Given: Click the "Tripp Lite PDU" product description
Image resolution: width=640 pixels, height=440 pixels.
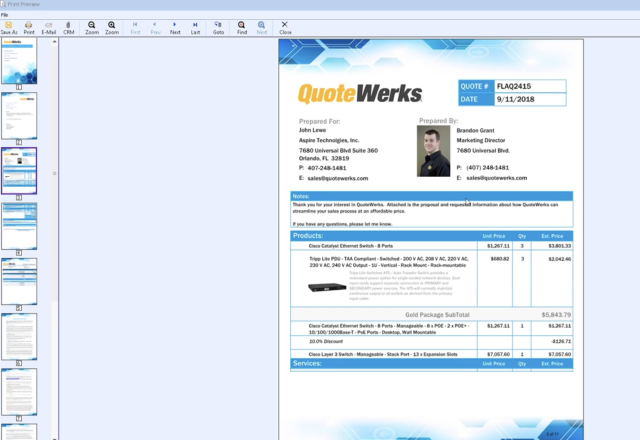Looking at the screenshot, I should point(389,262).
